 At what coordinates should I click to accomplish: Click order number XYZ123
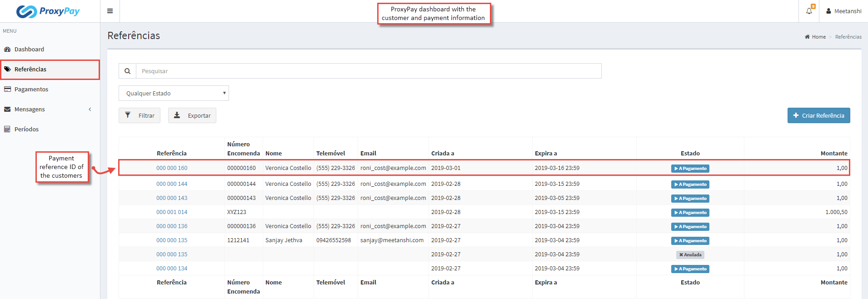237,212
